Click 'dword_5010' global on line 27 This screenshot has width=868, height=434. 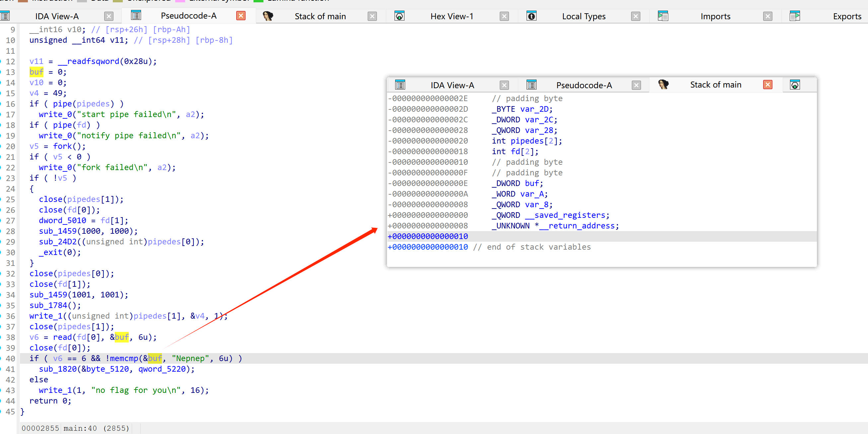(62, 220)
